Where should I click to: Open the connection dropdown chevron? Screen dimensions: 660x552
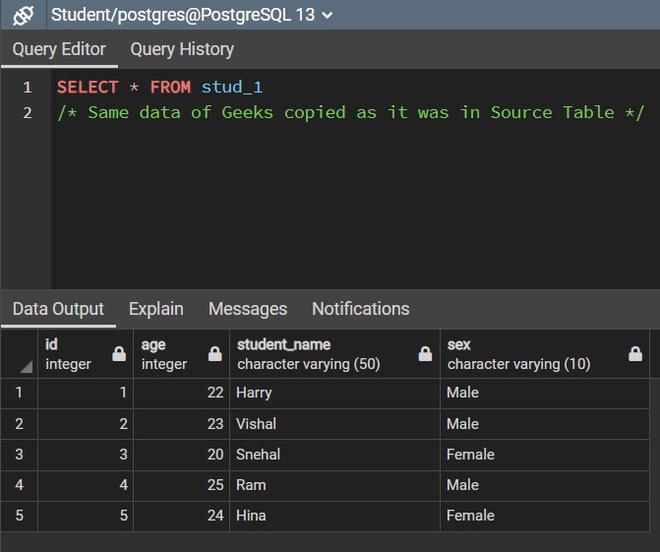click(328, 15)
